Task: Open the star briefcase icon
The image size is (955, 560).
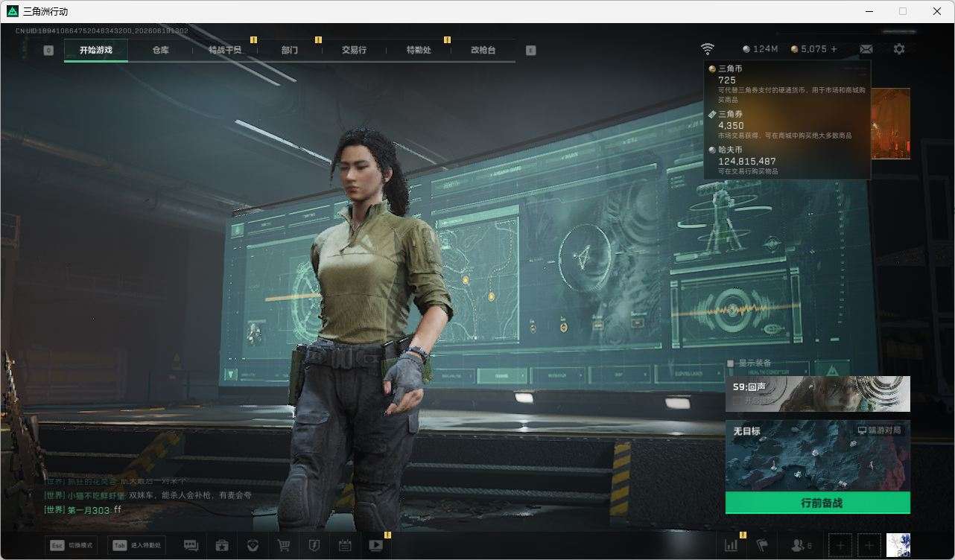Action: click(222, 545)
